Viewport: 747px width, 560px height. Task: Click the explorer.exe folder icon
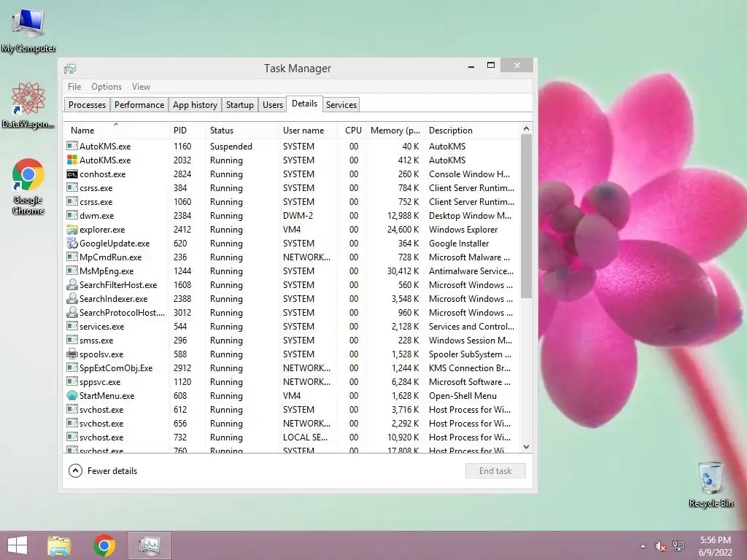click(x=72, y=230)
